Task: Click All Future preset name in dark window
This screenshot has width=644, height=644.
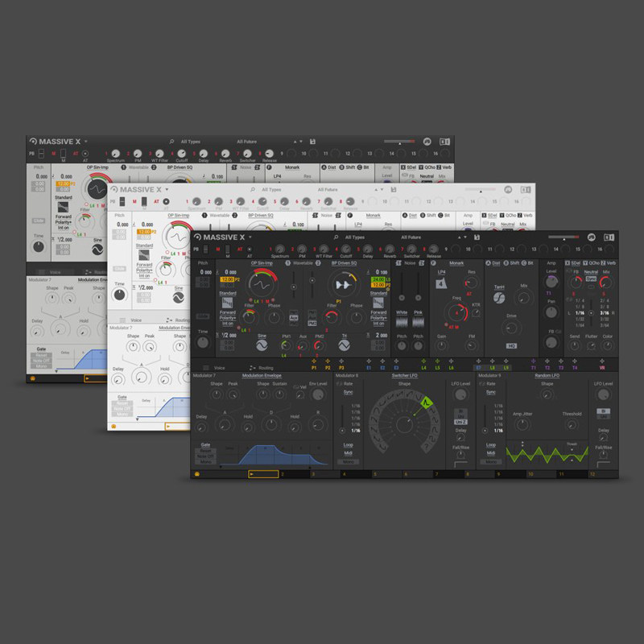Action: [x=411, y=237]
